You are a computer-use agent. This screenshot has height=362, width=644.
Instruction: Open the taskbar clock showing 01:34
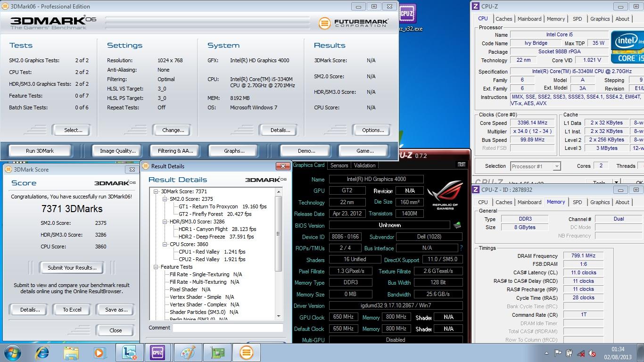[618, 353]
